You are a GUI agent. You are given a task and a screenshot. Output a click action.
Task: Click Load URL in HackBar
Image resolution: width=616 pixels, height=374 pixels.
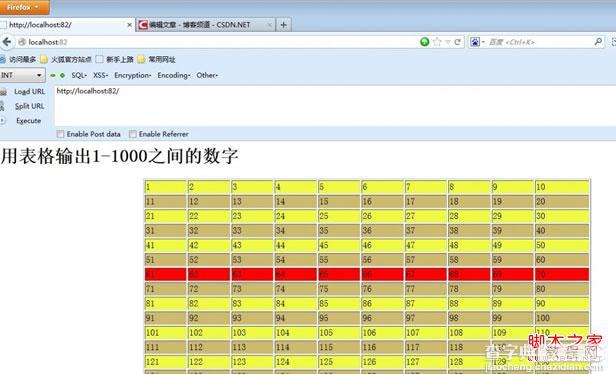(29, 92)
